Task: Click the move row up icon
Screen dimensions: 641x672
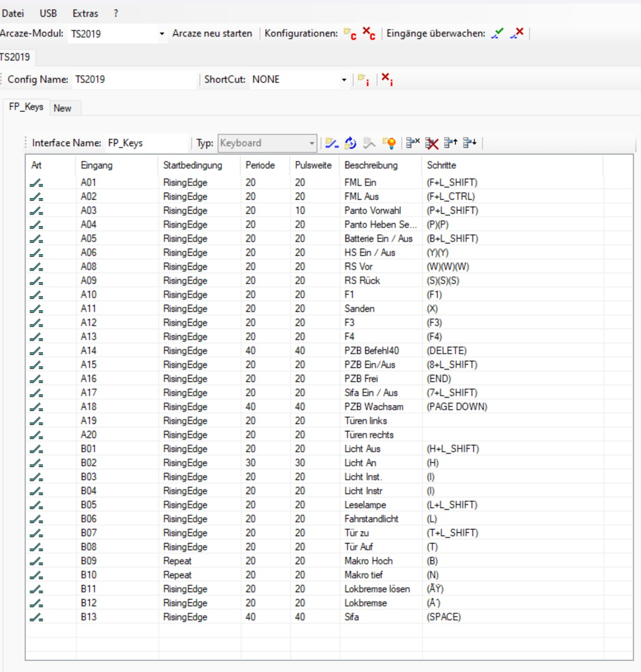Action: (451, 143)
